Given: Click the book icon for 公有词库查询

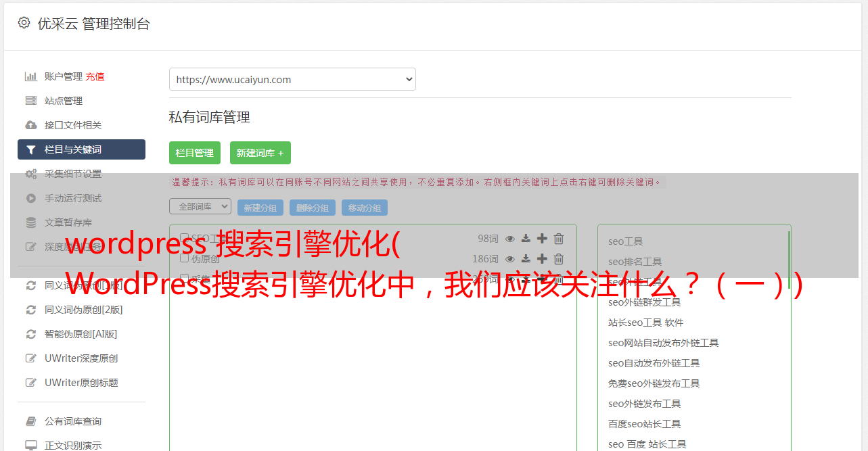Looking at the screenshot, I should point(30,421).
